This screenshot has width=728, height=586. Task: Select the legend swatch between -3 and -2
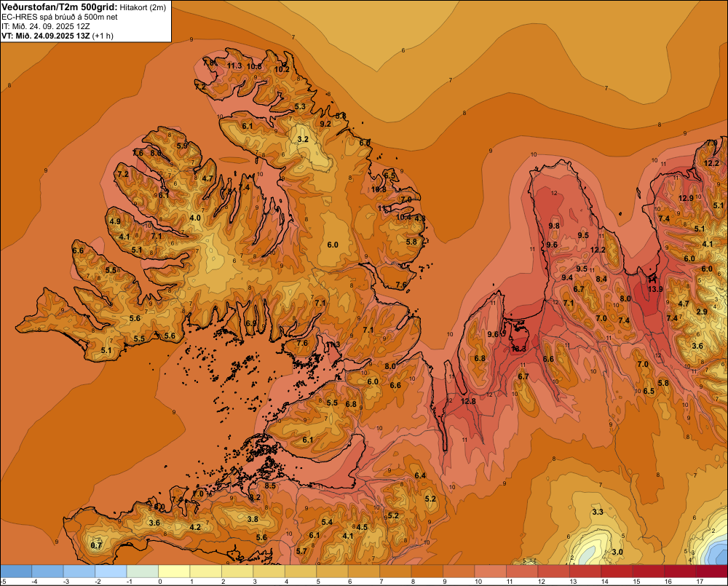pos(79,571)
